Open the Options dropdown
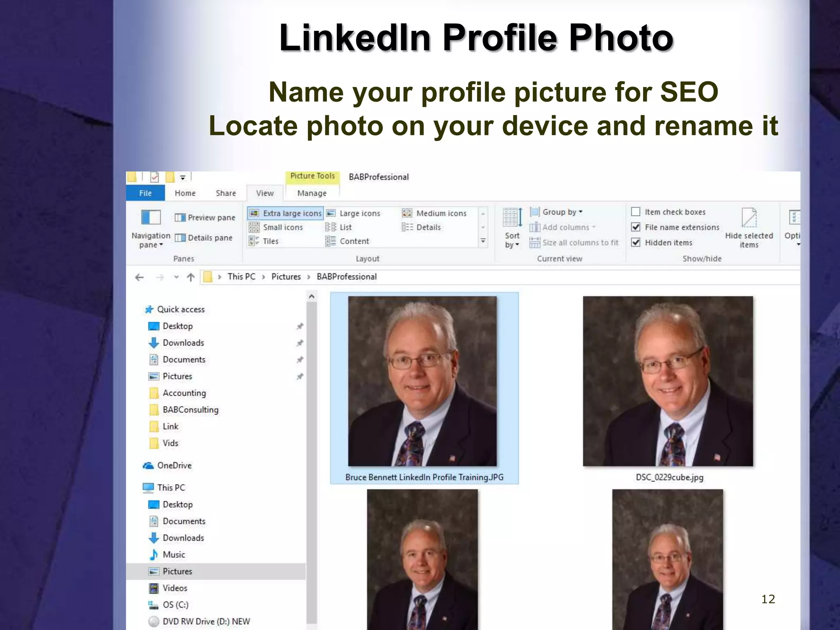This screenshot has height=630, width=840. coord(793,228)
